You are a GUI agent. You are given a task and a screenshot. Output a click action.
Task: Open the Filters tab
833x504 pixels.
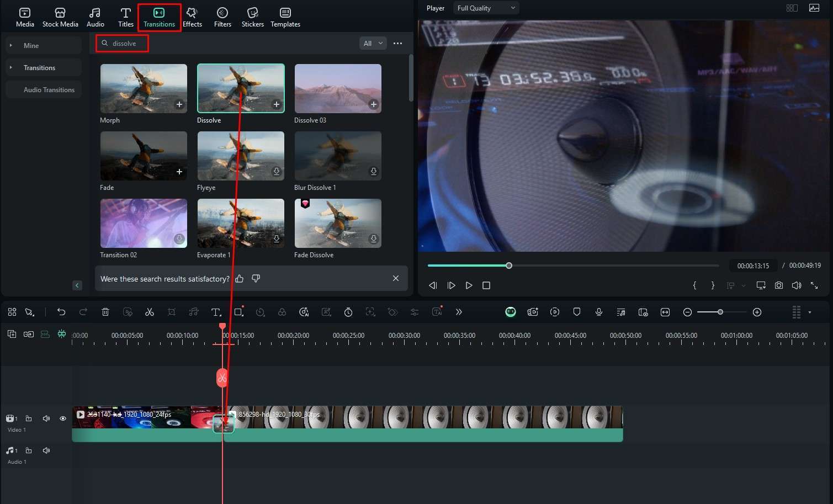click(222, 17)
